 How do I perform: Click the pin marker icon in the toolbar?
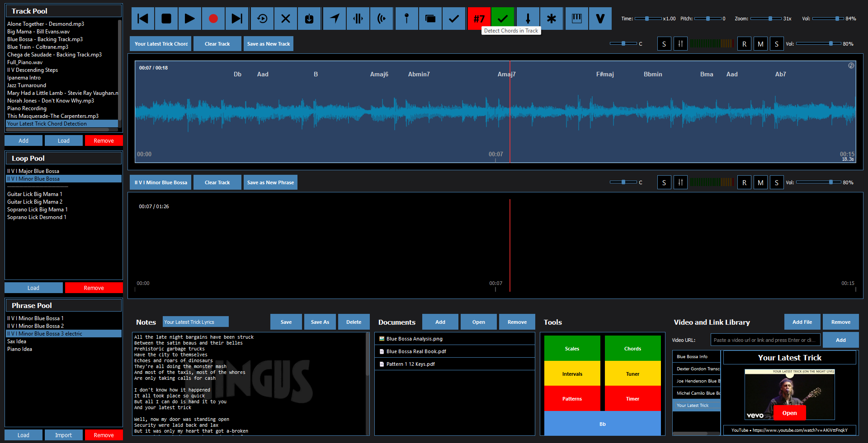tap(406, 19)
